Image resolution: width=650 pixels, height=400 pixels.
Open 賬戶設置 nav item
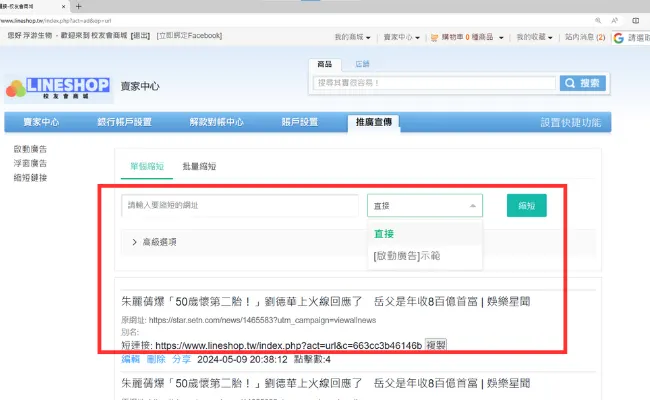(300, 122)
